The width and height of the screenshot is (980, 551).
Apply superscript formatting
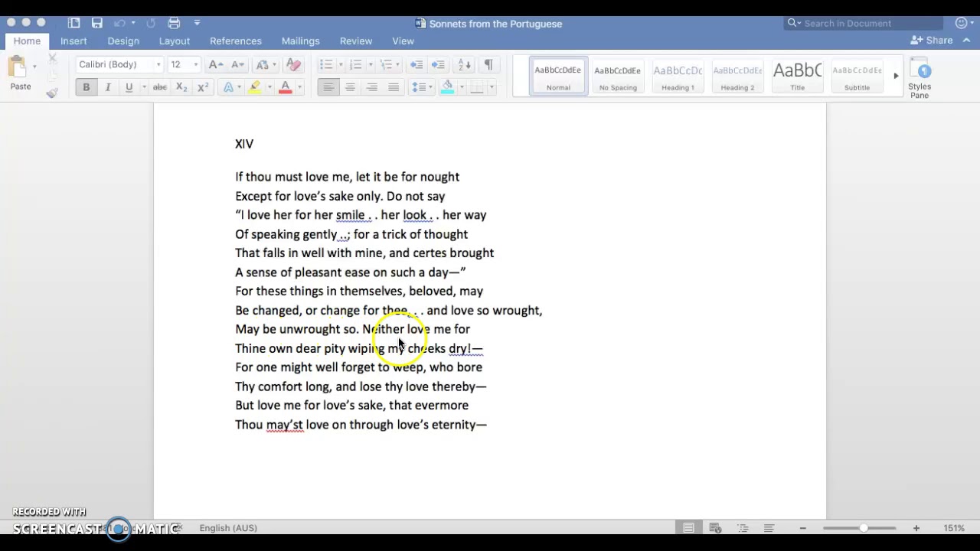(203, 87)
